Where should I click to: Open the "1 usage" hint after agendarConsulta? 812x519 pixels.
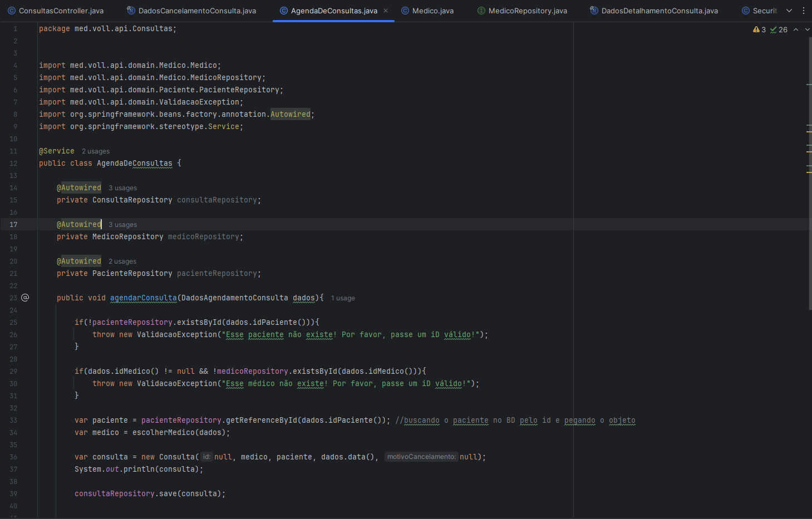pyautogui.click(x=343, y=298)
